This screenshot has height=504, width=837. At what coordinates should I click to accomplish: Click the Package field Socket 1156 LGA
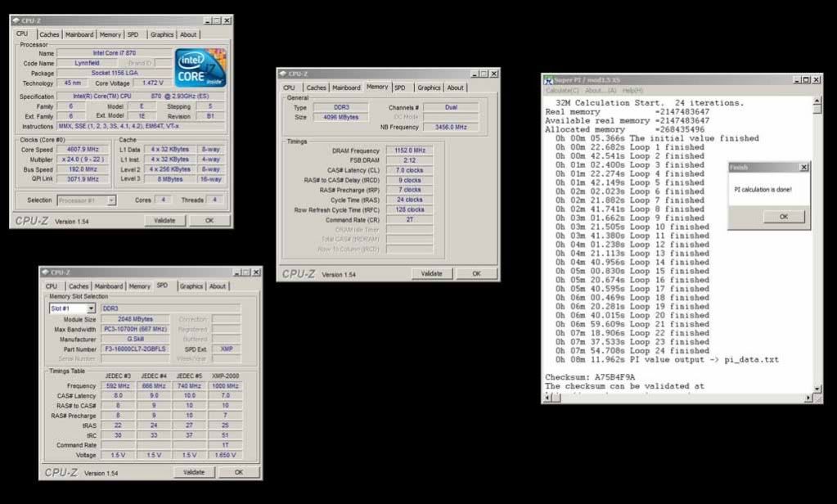(115, 73)
